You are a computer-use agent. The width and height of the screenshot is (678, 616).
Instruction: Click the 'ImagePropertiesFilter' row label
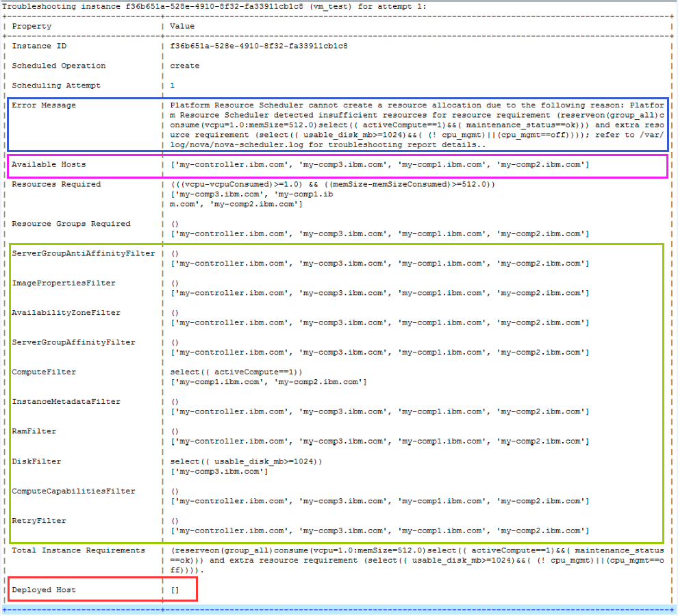pyautogui.click(x=64, y=283)
